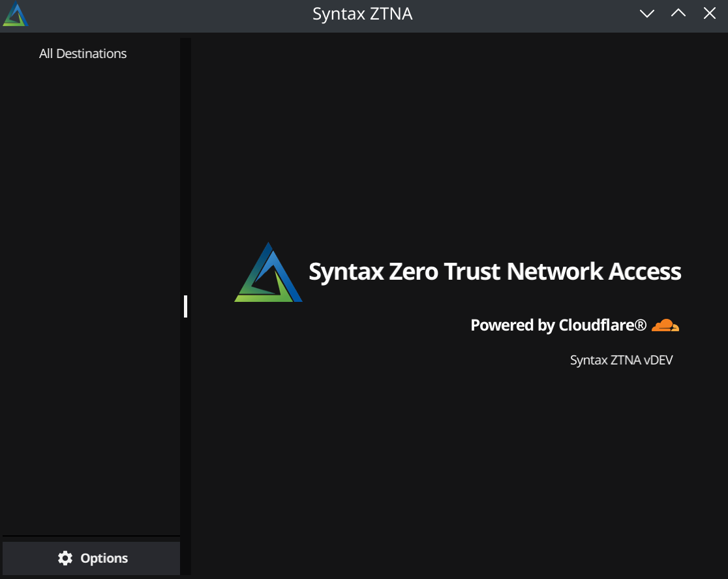The image size is (728, 579).
Task: Click the white sidebar splitter handle
Action: [185, 306]
